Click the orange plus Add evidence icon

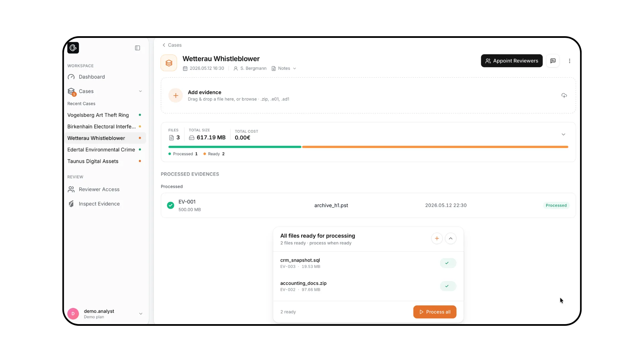click(x=175, y=96)
